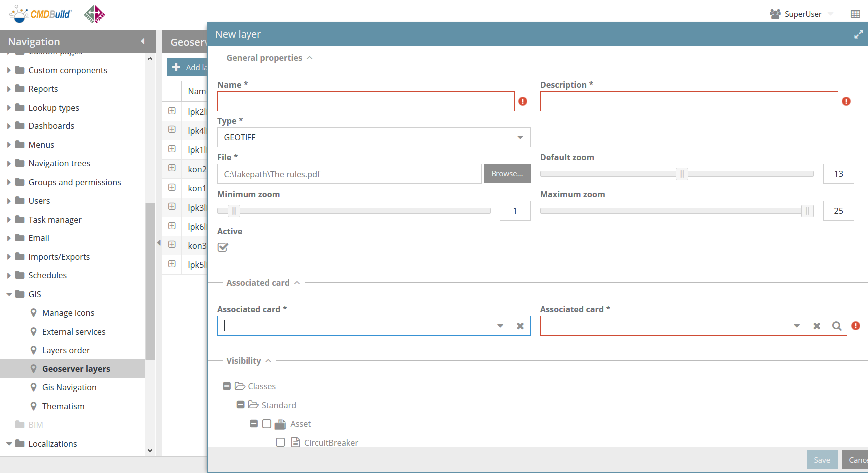
Task: Open the grid view icon top right
Action: [x=855, y=14]
